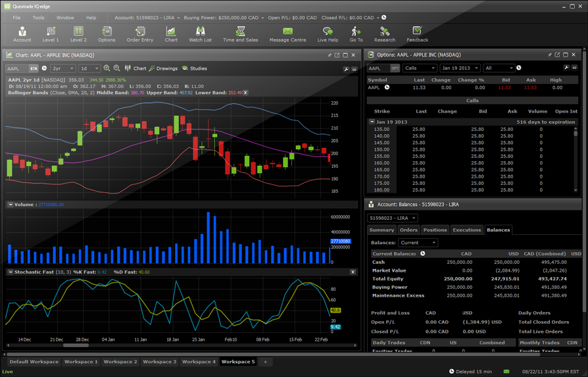Viewport: 588px width, 377px height.
Task: Pop out the Chart AAPL panel
Action: (337, 55)
